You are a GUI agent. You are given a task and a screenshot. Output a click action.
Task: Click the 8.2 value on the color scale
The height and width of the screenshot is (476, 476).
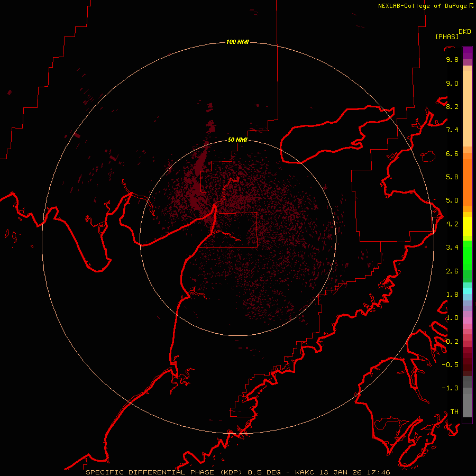pyautogui.click(x=452, y=106)
